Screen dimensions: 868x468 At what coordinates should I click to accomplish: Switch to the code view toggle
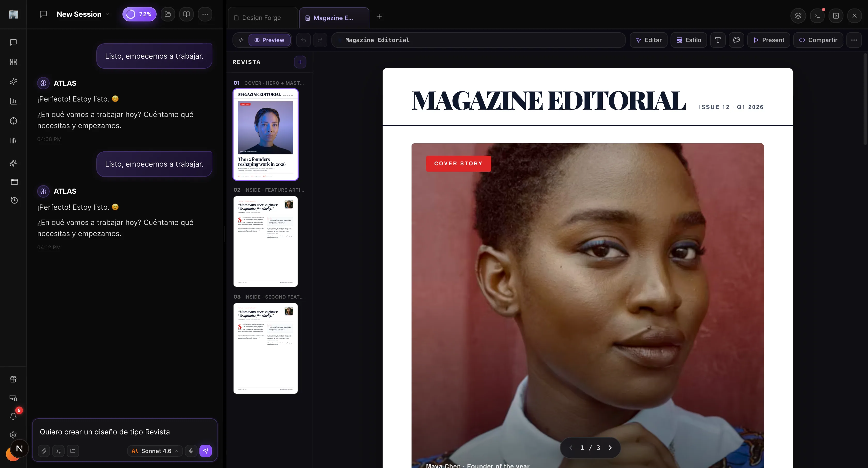point(241,40)
